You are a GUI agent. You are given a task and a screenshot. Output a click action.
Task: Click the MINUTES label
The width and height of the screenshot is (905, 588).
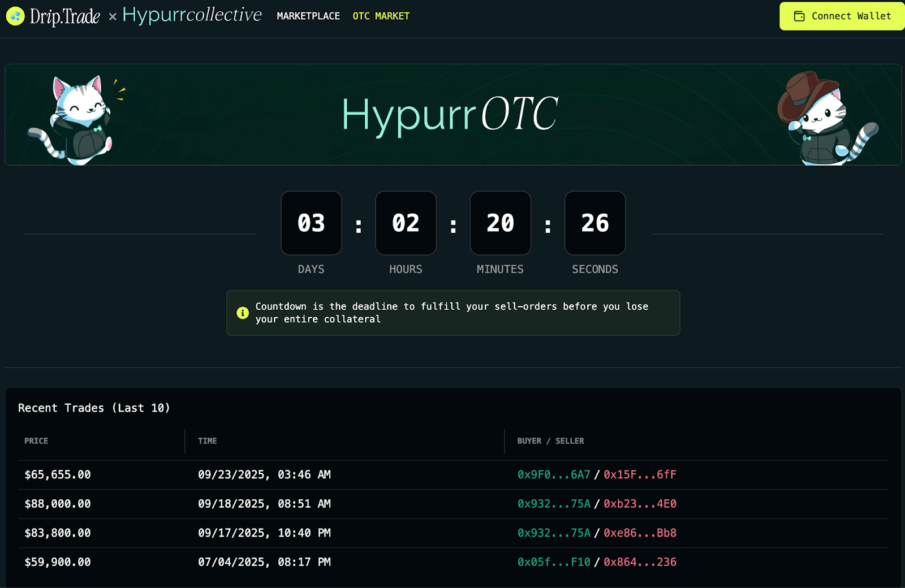pyautogui.click(x=500, y=269)
